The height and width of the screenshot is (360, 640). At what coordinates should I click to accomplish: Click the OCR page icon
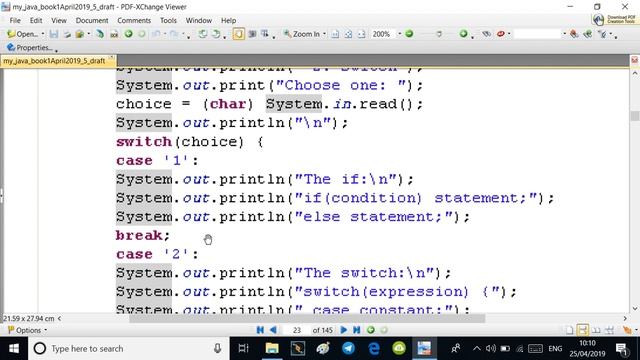pos(114,34)
